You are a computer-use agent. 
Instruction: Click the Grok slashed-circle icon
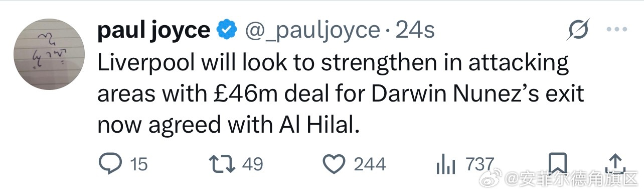pyautogui.click(x=577, y=32)
